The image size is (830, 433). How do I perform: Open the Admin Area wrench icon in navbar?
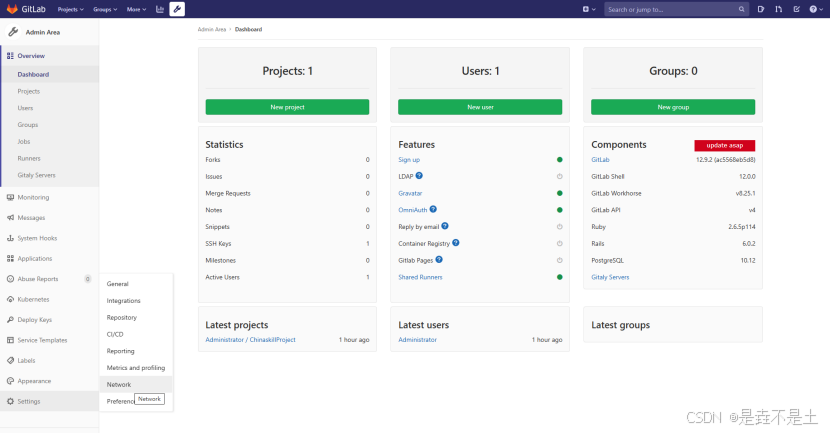pyautogui.click(x=177, y=9)
